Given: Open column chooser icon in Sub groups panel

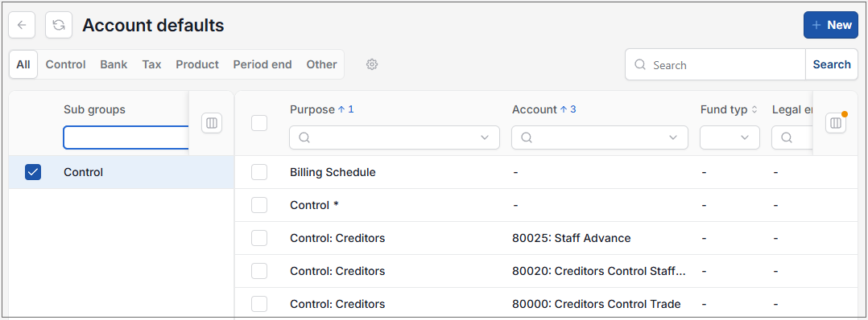Looking at the screenshot, I should click(212, 123).
